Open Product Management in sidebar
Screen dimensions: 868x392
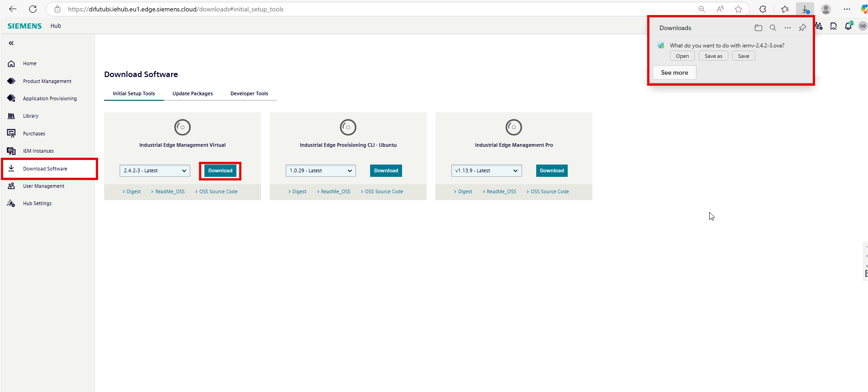point(47,81)
